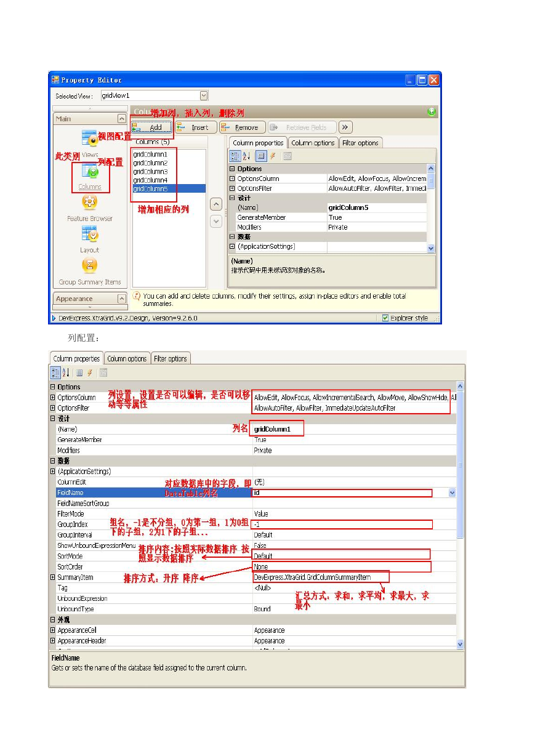The height and width of the screenshot is (756, 535).
Task: Click the green icon in Columns header corner
Action: (x=431, y=112)
